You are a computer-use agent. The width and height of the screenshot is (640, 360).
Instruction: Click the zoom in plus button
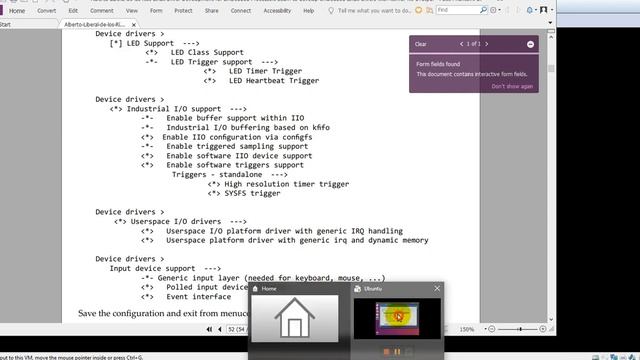[x=542, y=329]
